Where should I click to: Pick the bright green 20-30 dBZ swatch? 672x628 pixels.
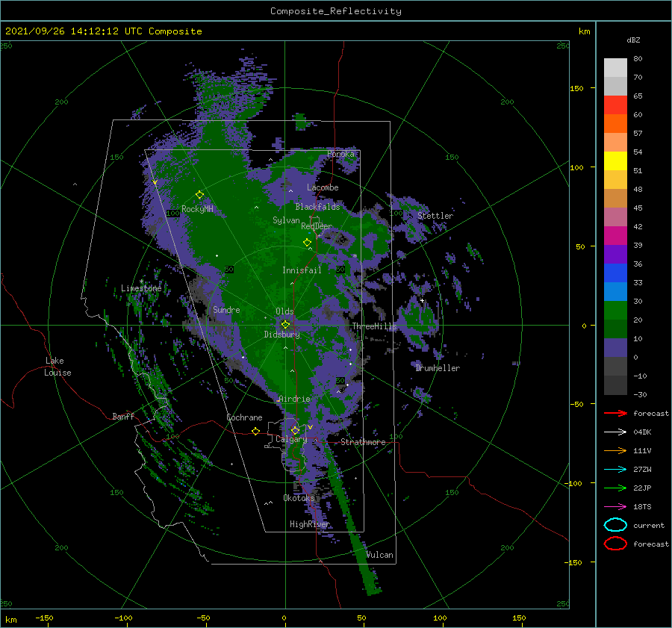pos(615,311)
